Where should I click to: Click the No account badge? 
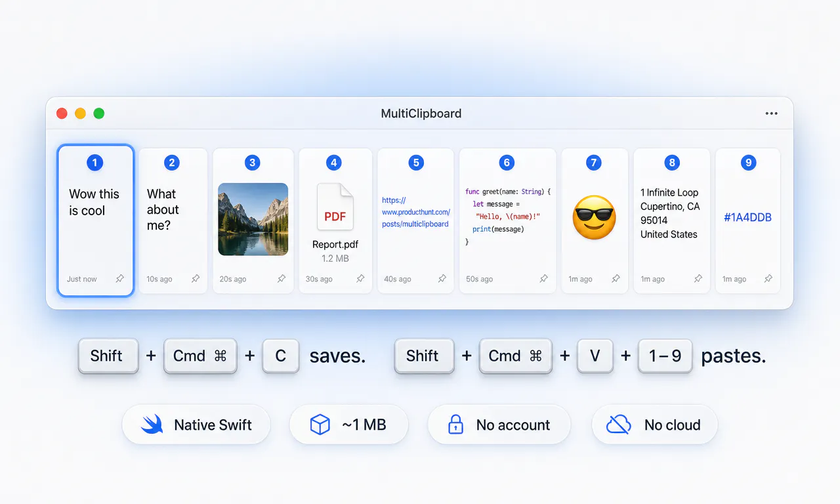coord(499,425)
